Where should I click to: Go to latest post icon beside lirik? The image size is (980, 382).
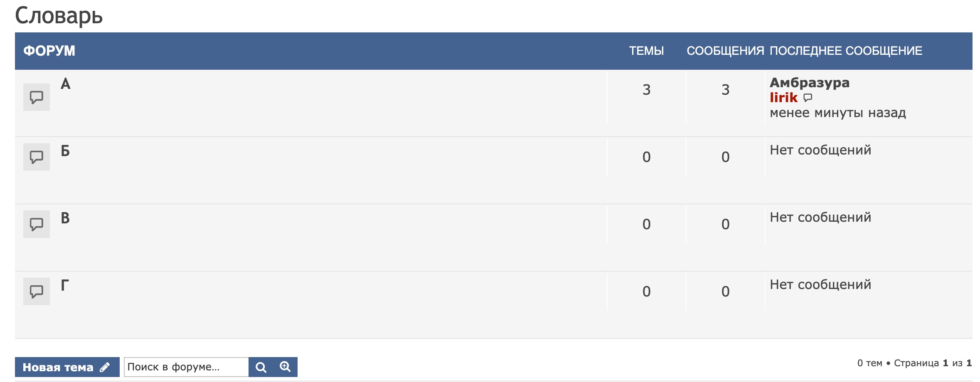pos(808,98)
